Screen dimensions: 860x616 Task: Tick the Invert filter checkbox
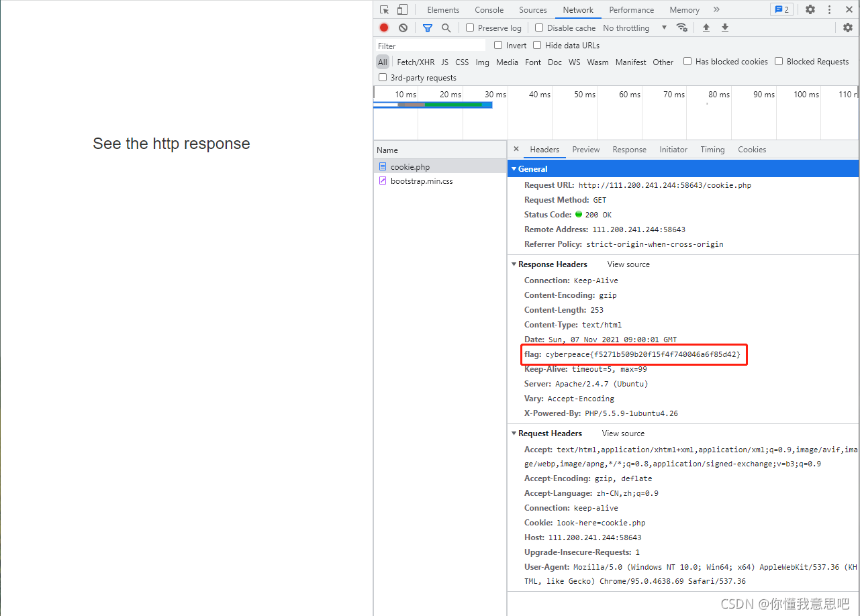click(x=498, y=45)
